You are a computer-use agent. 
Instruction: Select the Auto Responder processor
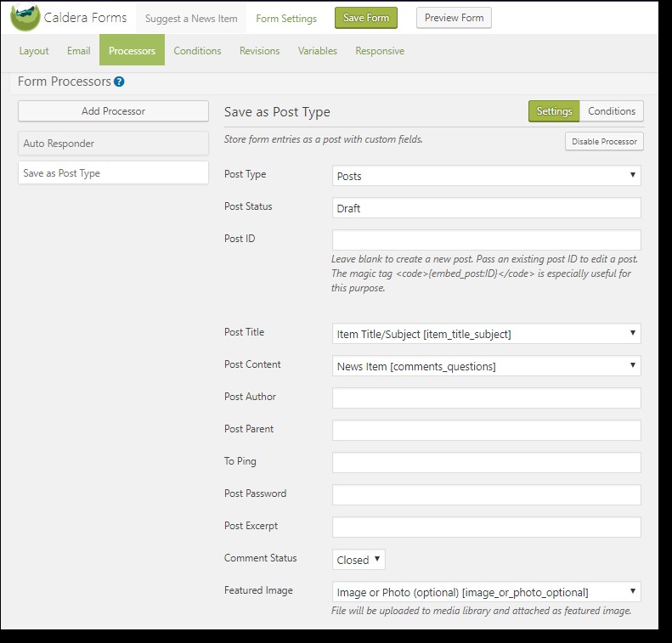113,143
